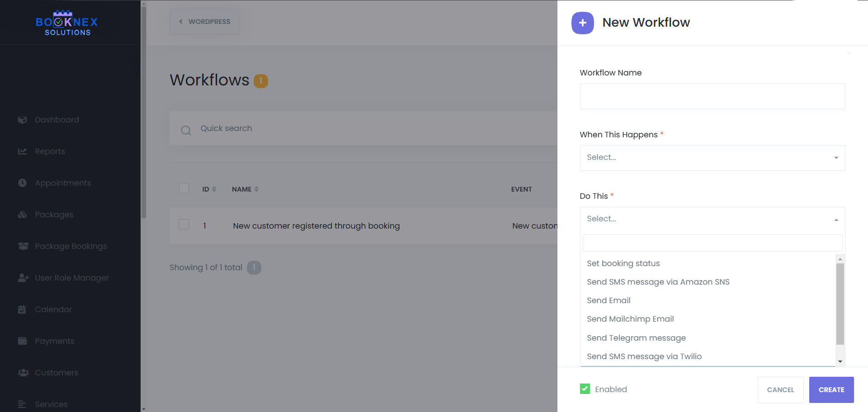868x412 pixels.
Task: Click the action list scrollbar down arrow
Action: [x=840, y=361]
